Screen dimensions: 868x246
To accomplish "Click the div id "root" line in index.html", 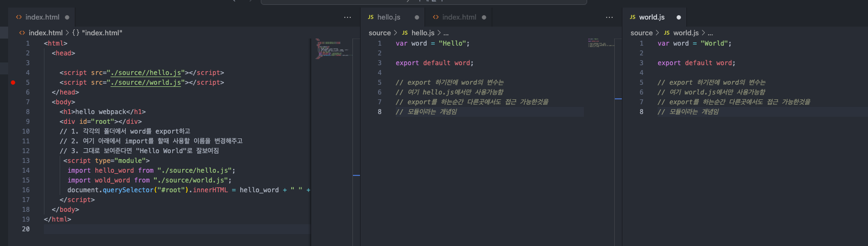I will (x=101, y=122).
